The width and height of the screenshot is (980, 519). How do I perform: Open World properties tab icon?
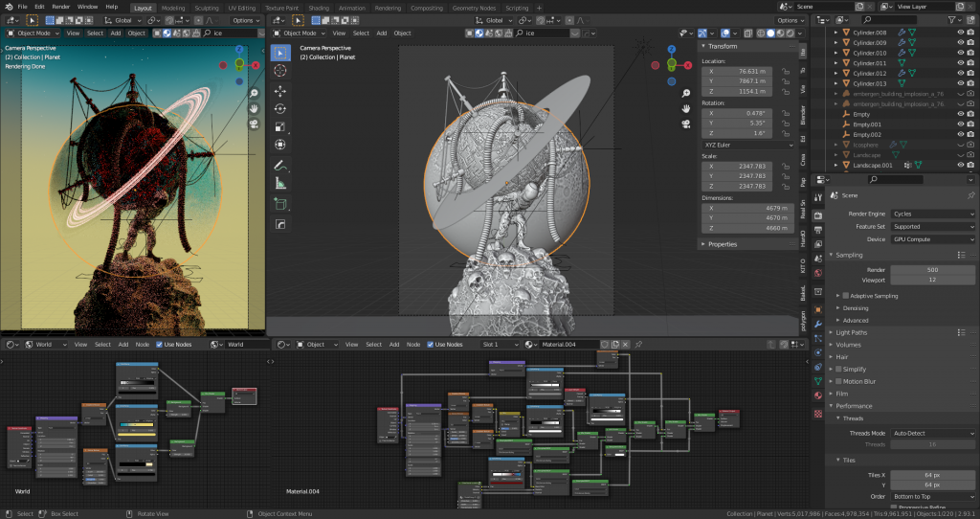pos(818,273)
